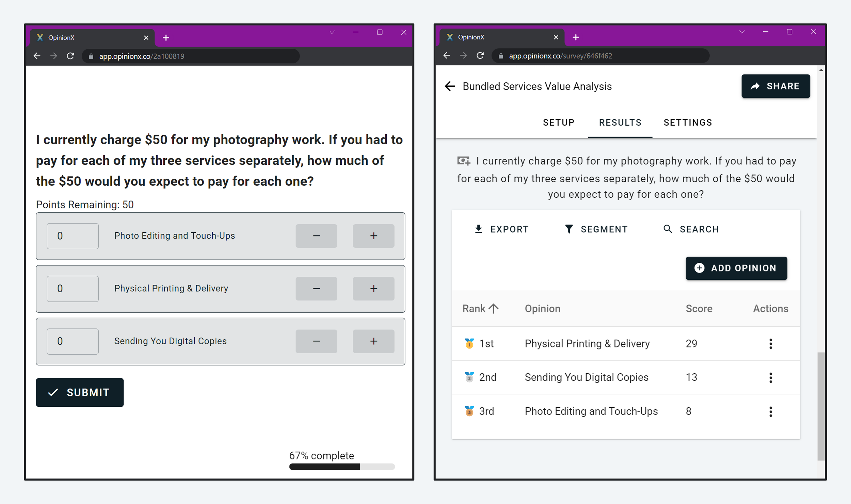
Task: Decrease points for Physical Printing & Delivery
Action: click(316, 289)
